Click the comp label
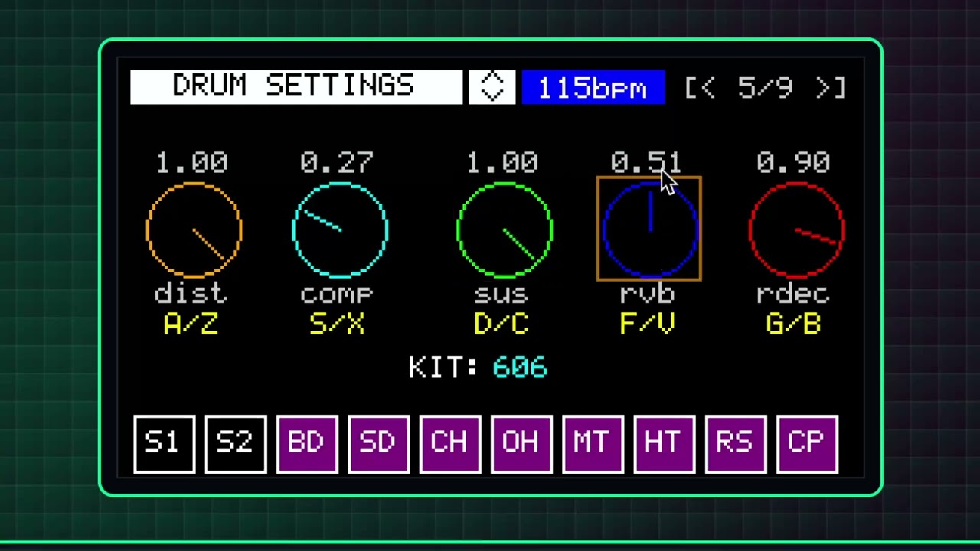980x551 pixels. coord(338,295)
